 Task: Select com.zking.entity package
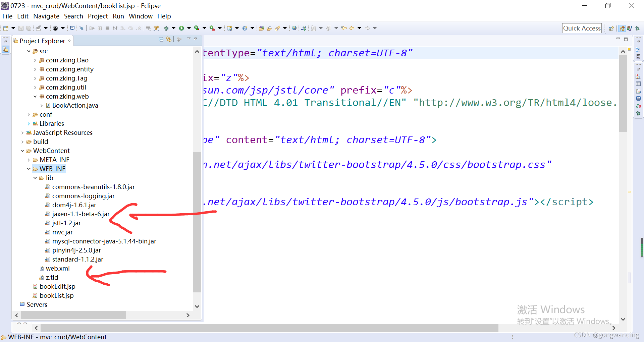[x=69, y=69]
